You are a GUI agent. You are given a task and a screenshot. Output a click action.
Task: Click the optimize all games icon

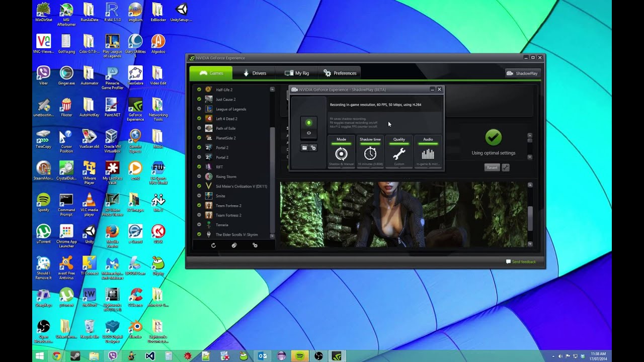pos(234,245)
